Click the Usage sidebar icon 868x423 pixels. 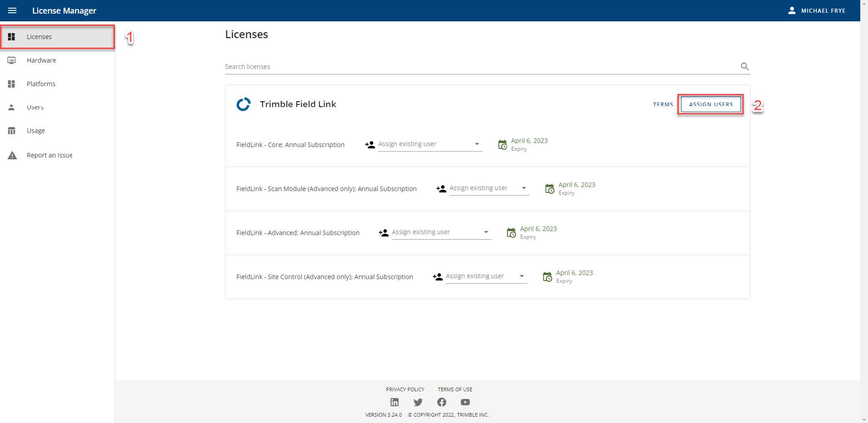(x=12, y=131)
